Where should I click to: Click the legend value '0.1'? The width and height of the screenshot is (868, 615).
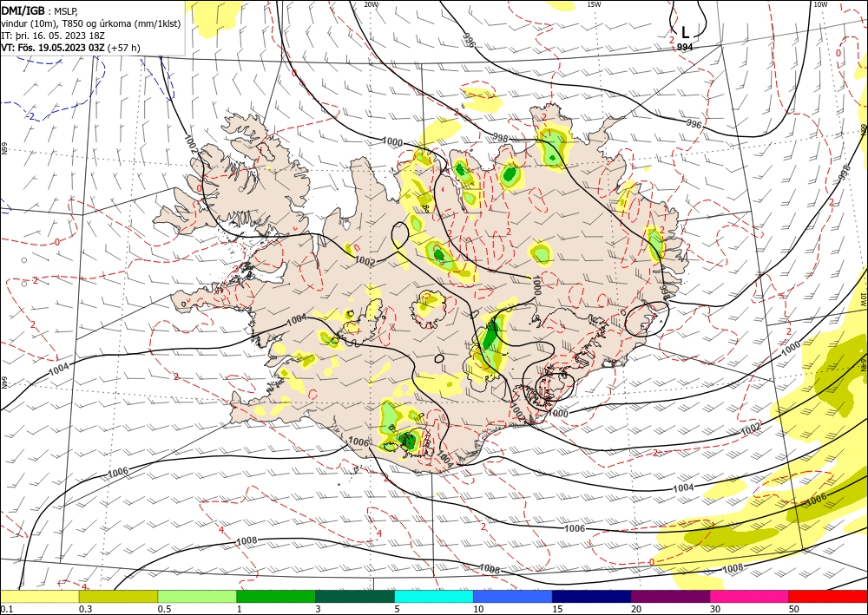[x=7, y=609]
